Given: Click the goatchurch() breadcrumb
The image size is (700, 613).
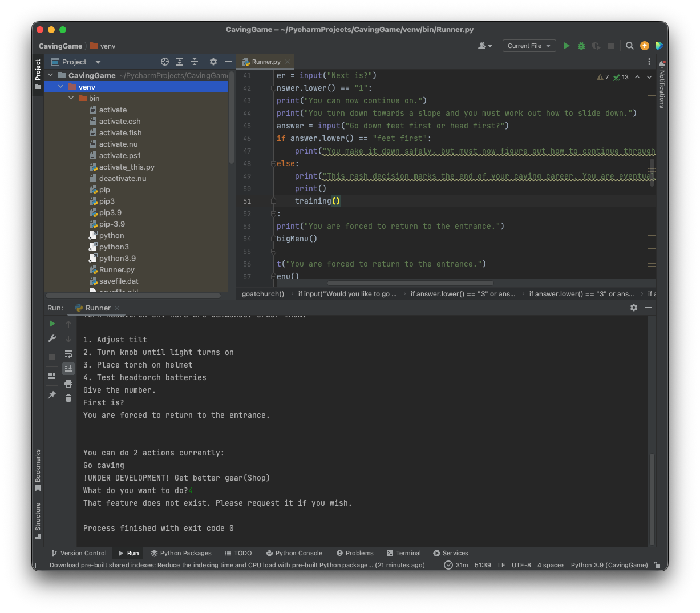Looking at the screenshot, I should [263, 294].
